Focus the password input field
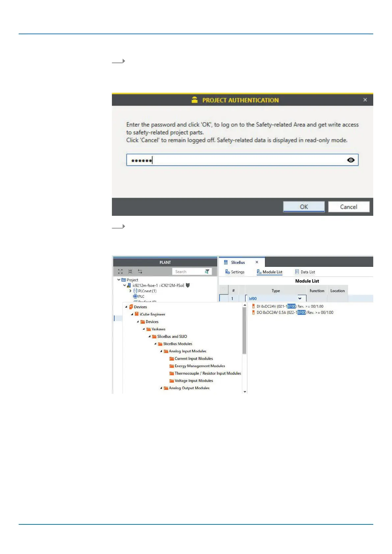The width and height of the screenshot is (392, 554). coord(242,160)
